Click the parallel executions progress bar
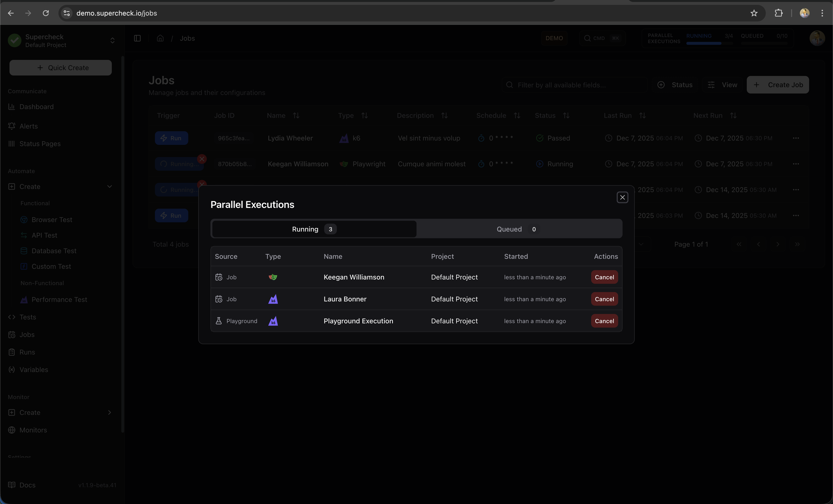The height and width of the screenshot is (504, 833). point(704,43)
